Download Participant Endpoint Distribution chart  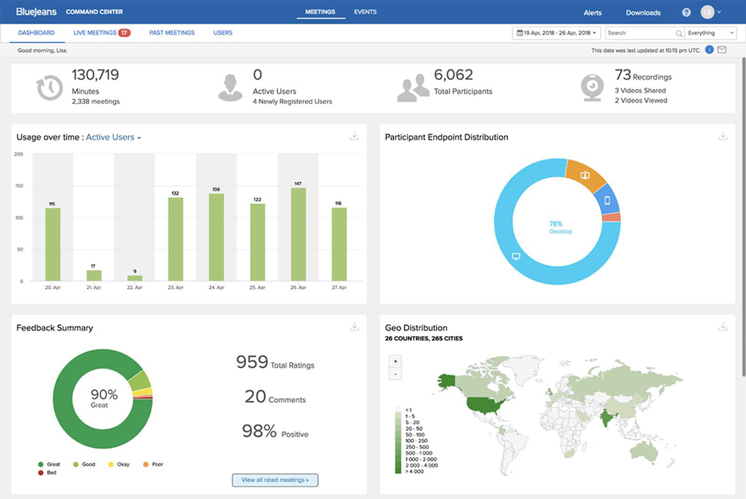coord(723,137)
